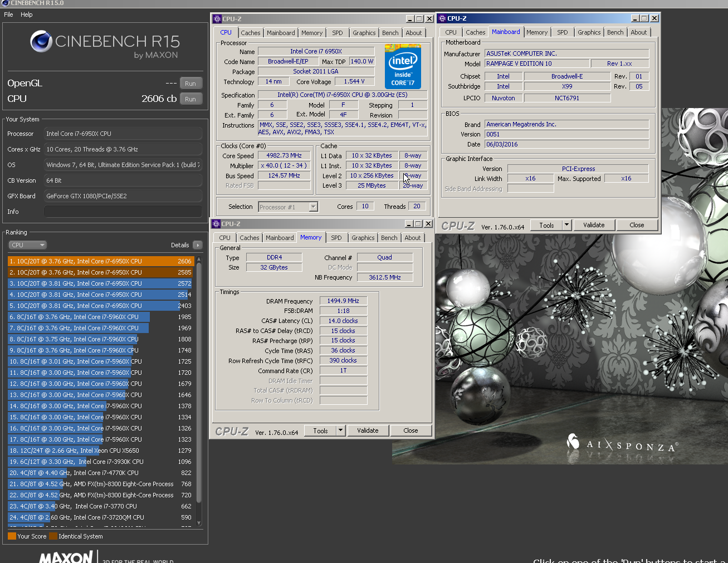Viewport: 728px width, 563px height.
Task: Expand Tools dropdown arrow in Memory window
Action: pyautogui.click(x=341, y=430)
